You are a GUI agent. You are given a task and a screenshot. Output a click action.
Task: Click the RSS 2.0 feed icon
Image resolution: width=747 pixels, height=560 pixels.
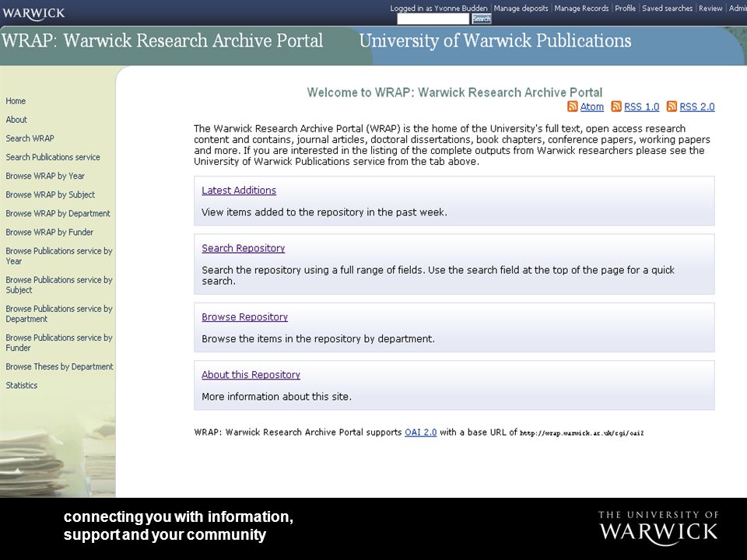[x=672, y=107]
